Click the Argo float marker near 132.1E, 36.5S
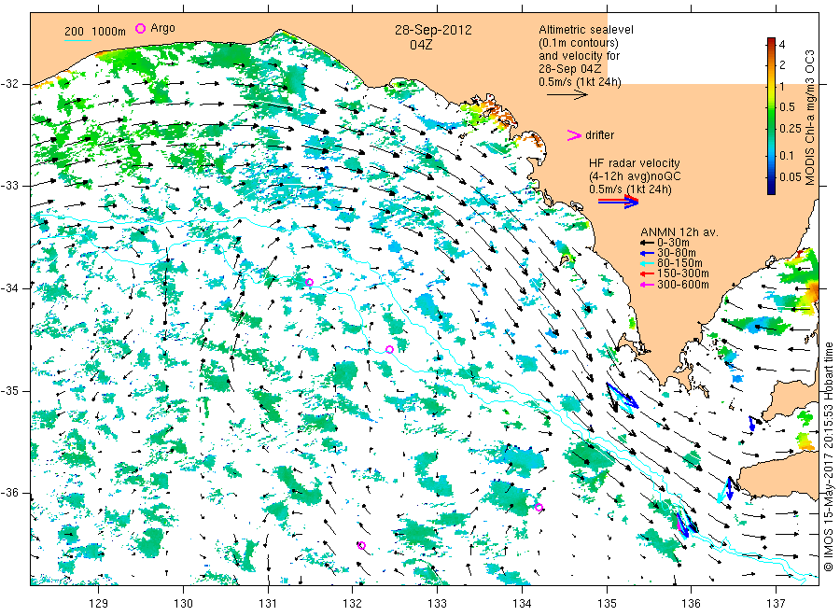The height and width of the screenshot is (616, 840). click(361, 545)
